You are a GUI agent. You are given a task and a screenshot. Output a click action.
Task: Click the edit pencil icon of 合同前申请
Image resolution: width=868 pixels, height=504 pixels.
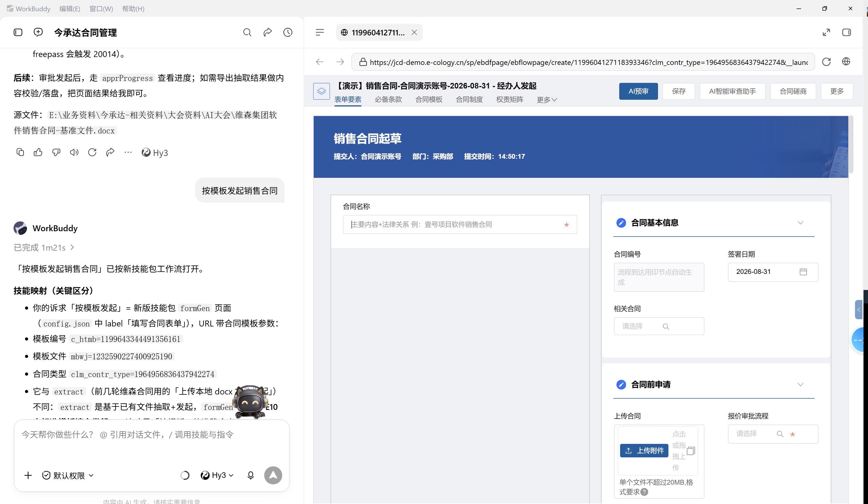621,385
